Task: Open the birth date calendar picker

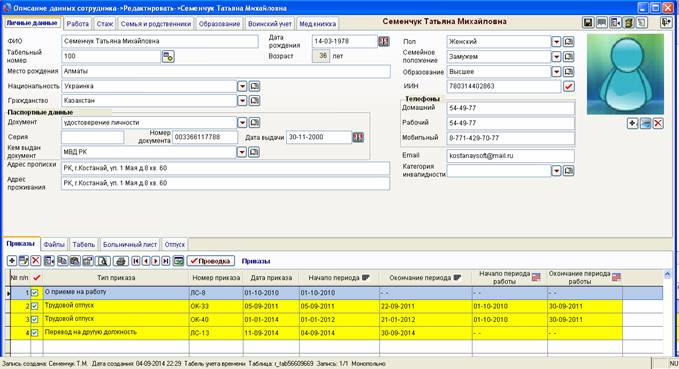Action: pos(384,41)
